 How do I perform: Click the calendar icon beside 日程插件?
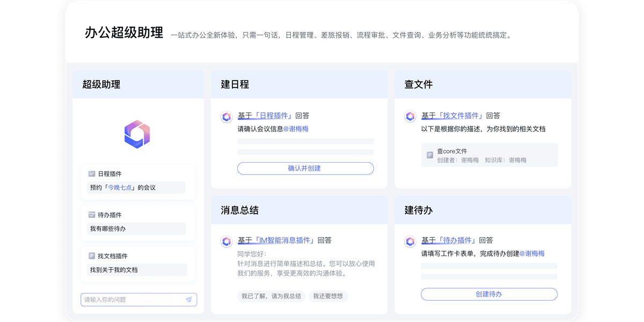pos(92,174)
